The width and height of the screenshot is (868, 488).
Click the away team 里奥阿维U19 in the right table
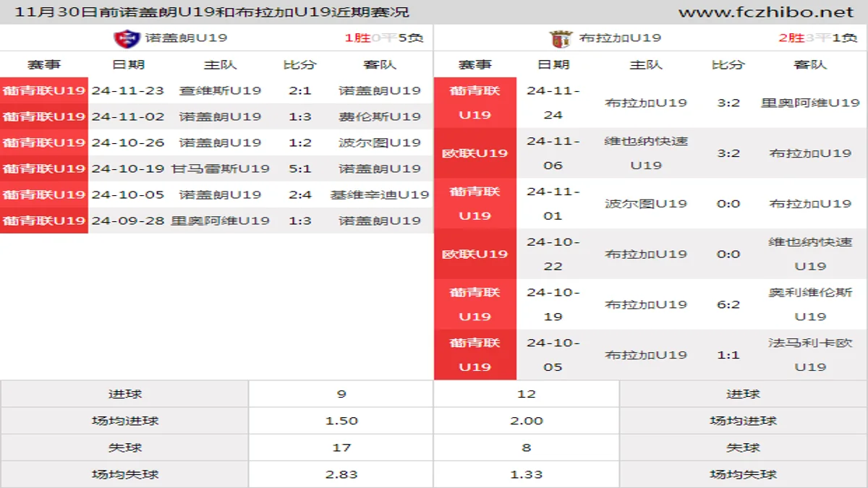click(810, 103)
